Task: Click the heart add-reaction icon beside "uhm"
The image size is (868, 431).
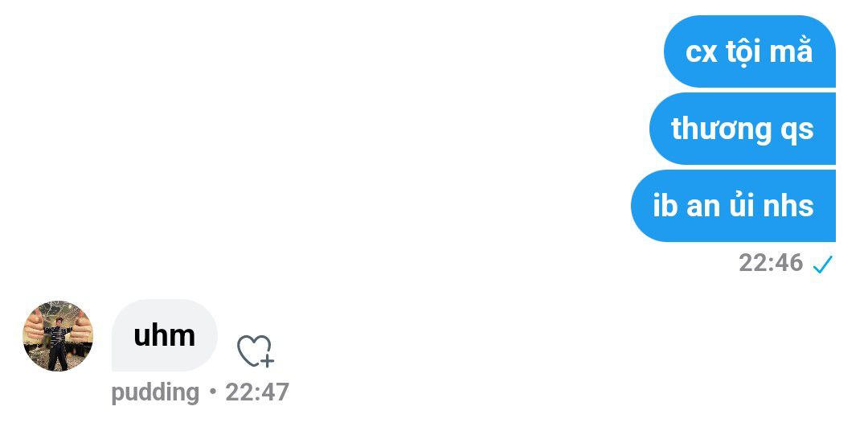Action: [253, 351]
